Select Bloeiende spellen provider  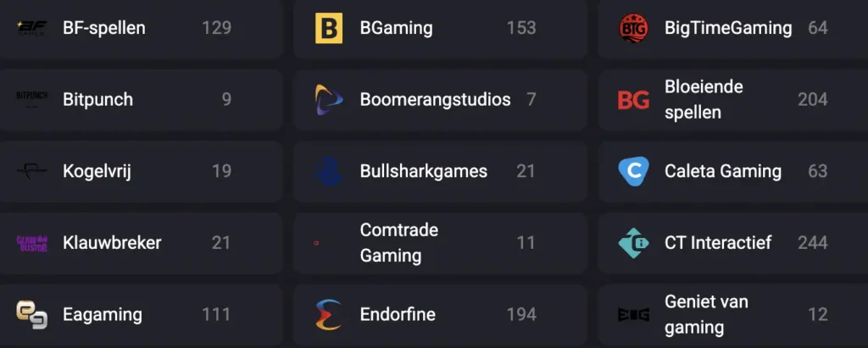[704, 100]
